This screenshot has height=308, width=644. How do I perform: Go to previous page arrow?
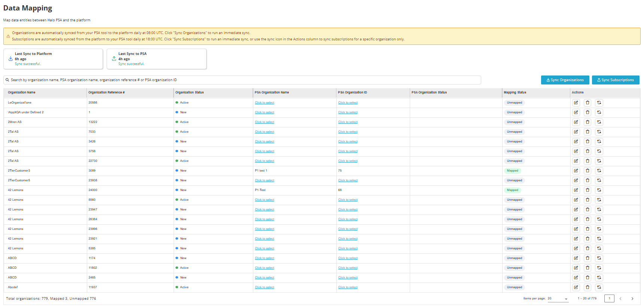(x=620, y=299)
